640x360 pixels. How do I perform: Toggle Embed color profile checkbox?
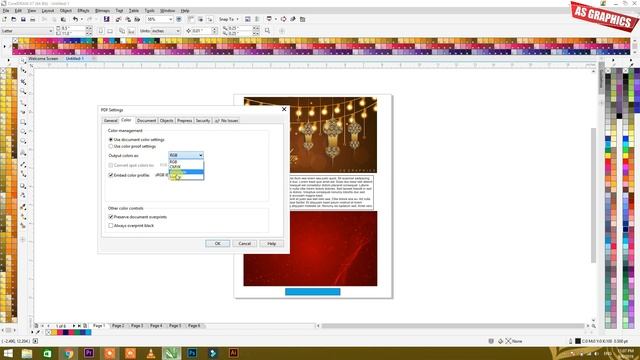coord(111,175)
